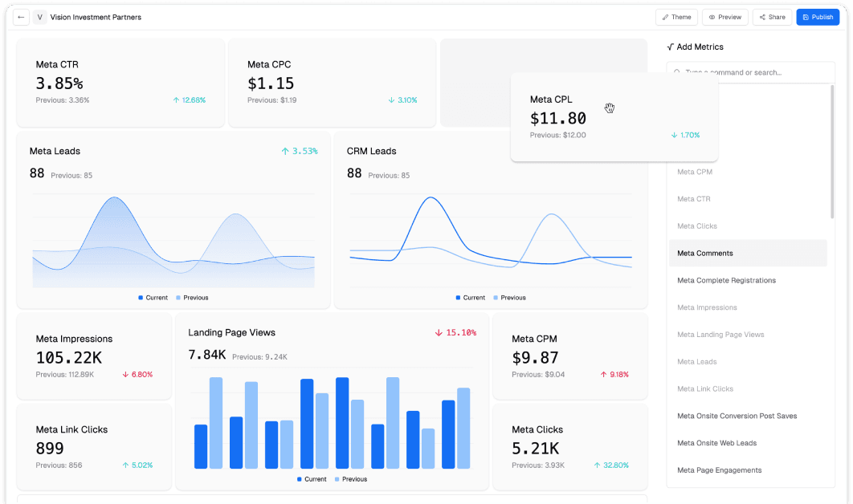853x504 pixels.
Task: Click the V workspace avatar icon
Action: pos(40,17)
